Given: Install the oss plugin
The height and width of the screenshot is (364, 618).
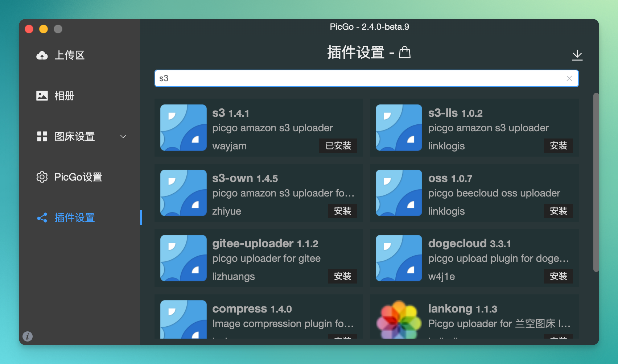Looking at the screenshot, I should pyautogui.click(x=559, y=211).
